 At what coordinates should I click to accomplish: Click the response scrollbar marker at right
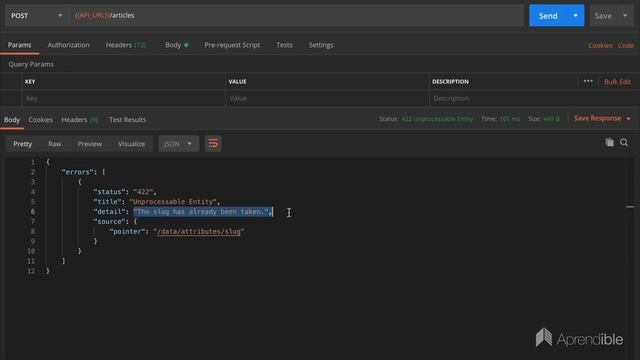tap(630, 207)
